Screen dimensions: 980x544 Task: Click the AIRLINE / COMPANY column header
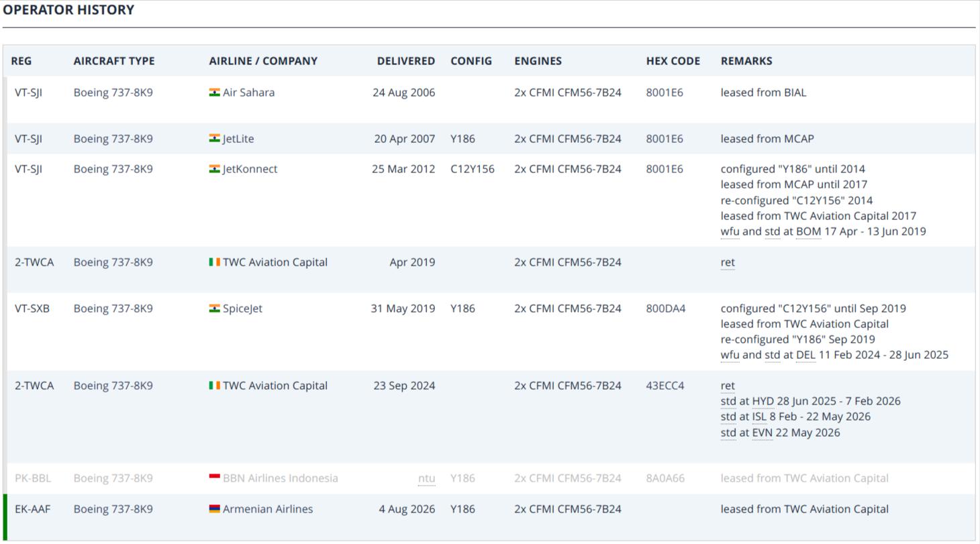point(263,61)
